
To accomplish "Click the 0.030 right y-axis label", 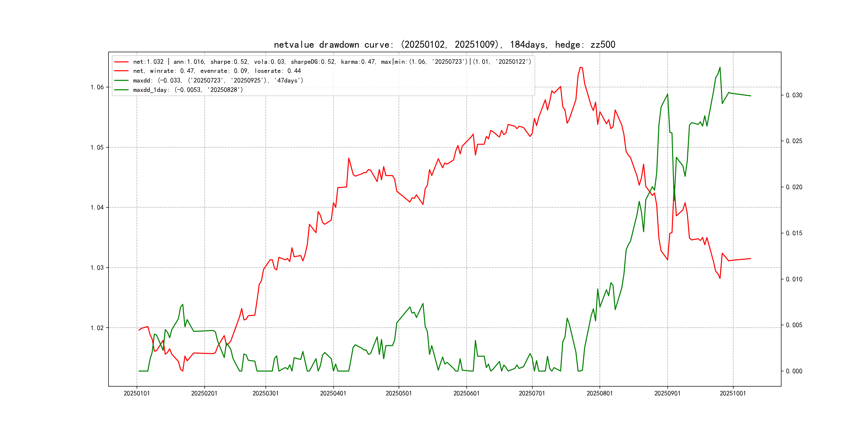I will [x=794, y=95].
